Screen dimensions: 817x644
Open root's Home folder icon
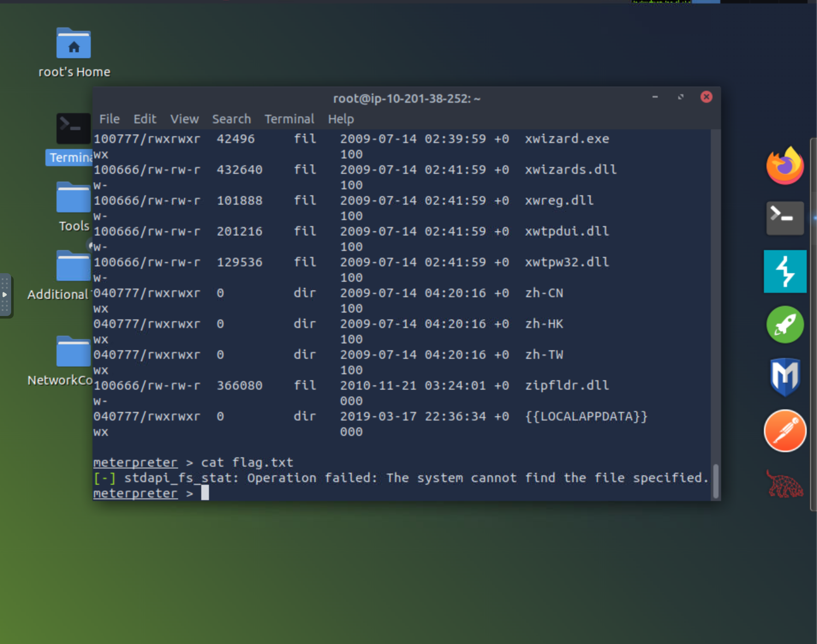coord(74,43)
